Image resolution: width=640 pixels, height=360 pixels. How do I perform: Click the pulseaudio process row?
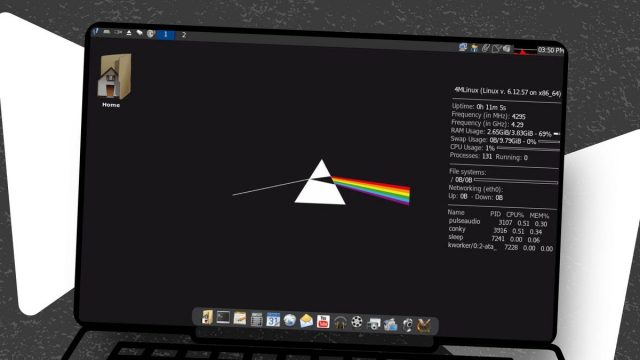click(498, 222)
